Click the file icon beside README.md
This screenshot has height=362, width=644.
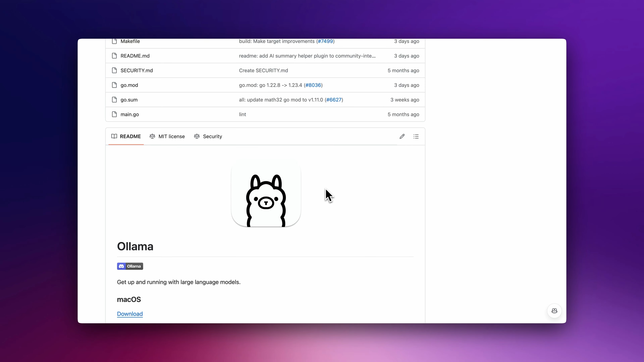(x=114, y=56)
